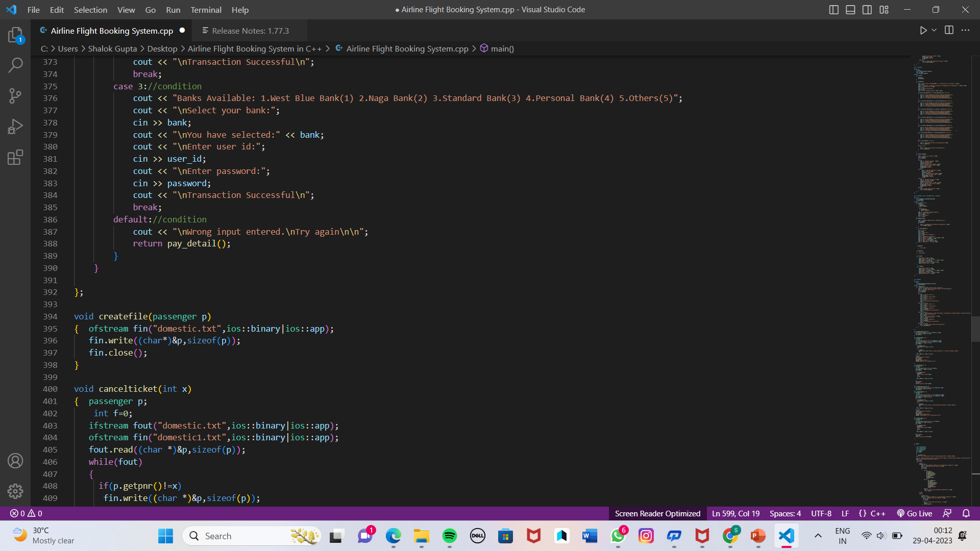Switch to Release Notes: 1.77.3 tab
The height and width of the screenshot is (551, 980).
(250, 31)
